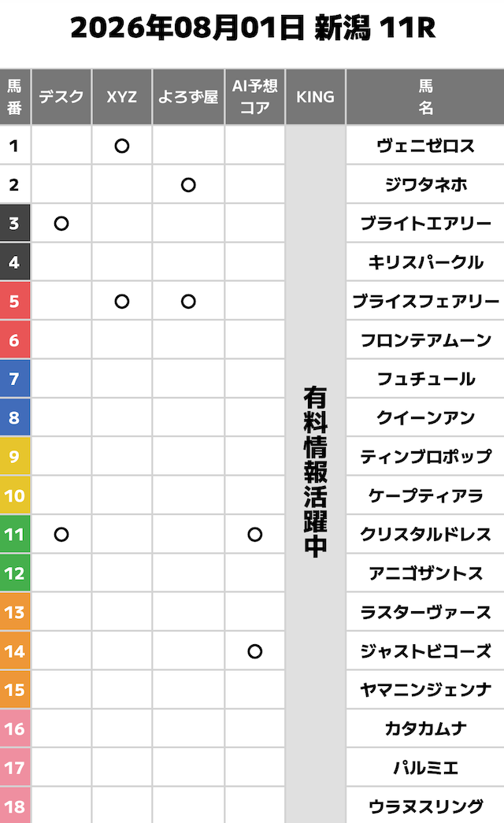Click horse 5's circle in the よろず屋 column
This screenshot has height=823, width=504.
pos(188,302)
